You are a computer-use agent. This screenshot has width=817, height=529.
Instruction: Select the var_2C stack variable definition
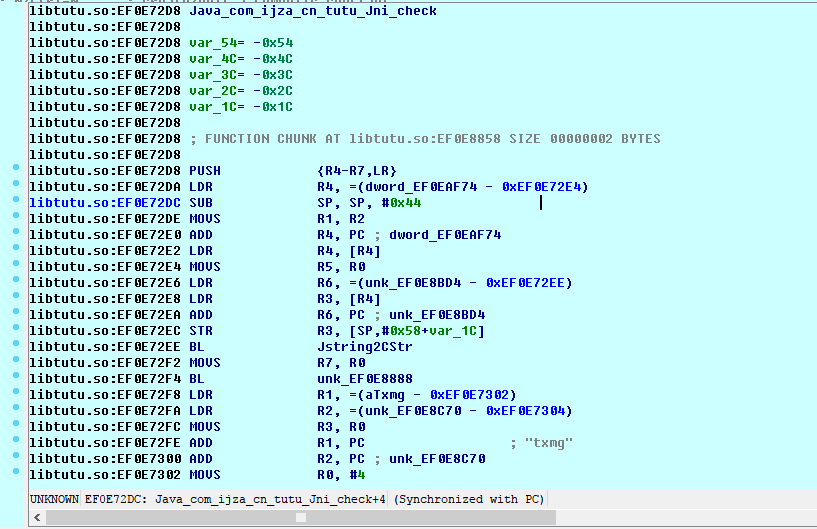pos(241,91)
